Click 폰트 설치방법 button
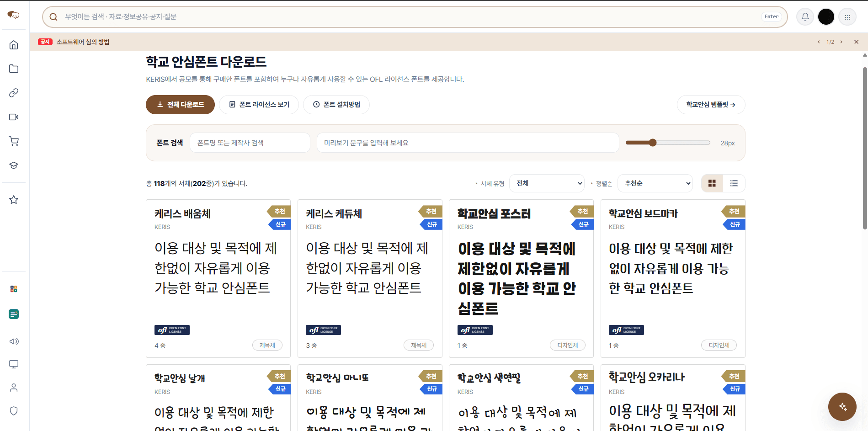Image resolution: width=868 pixels, height=431 pixels. 336,105
